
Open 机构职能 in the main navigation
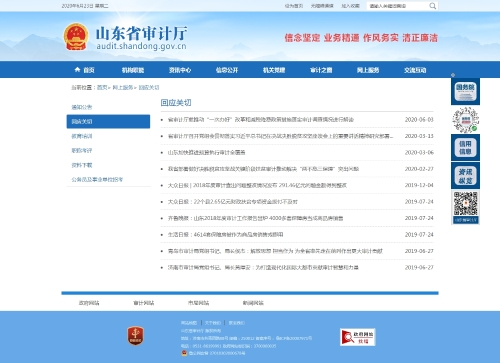click(133, 70)
